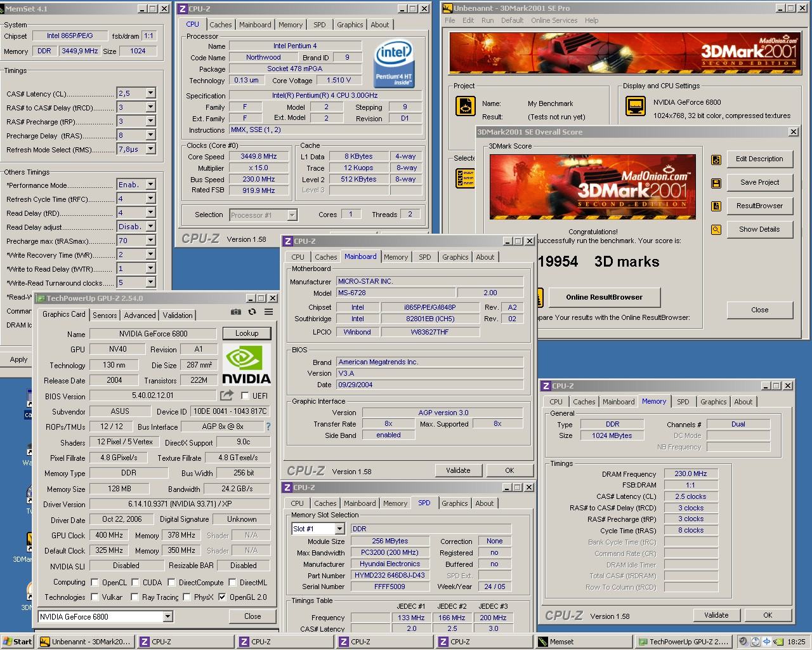Click the 3DMark2001 banner in the score dialog
The image size is (812, 650).
tap(593, 186)
